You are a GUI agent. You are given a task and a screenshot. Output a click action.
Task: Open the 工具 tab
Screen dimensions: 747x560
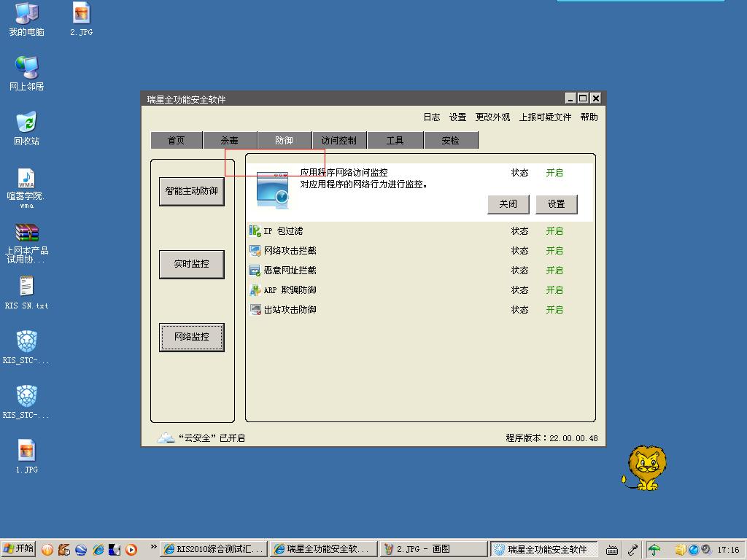coord(395,141)
